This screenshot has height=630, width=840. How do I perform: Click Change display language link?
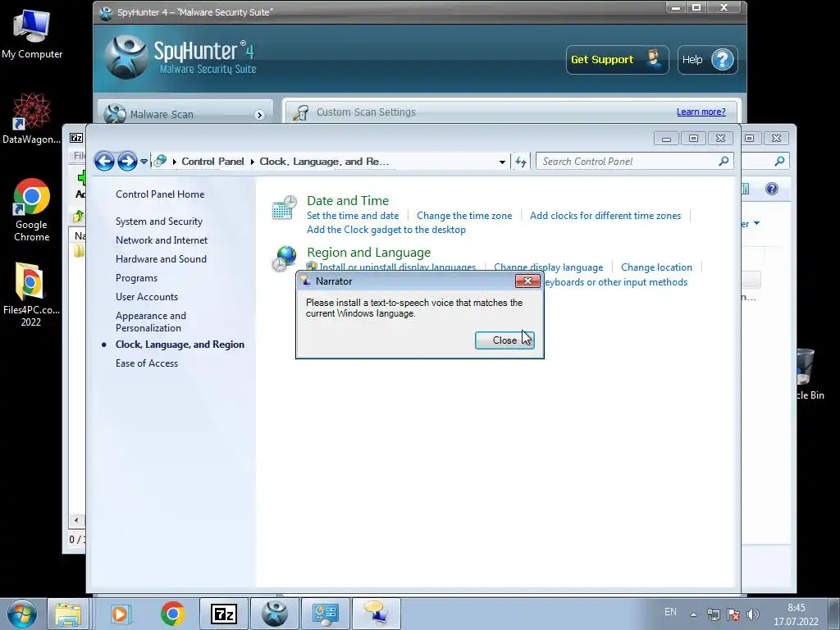548,267
